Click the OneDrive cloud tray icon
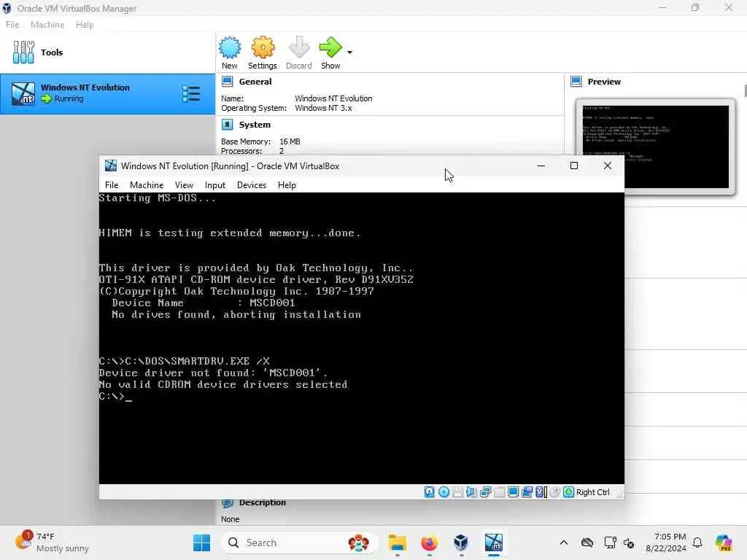This screenshot has width=747, height=560. [587, 542]
